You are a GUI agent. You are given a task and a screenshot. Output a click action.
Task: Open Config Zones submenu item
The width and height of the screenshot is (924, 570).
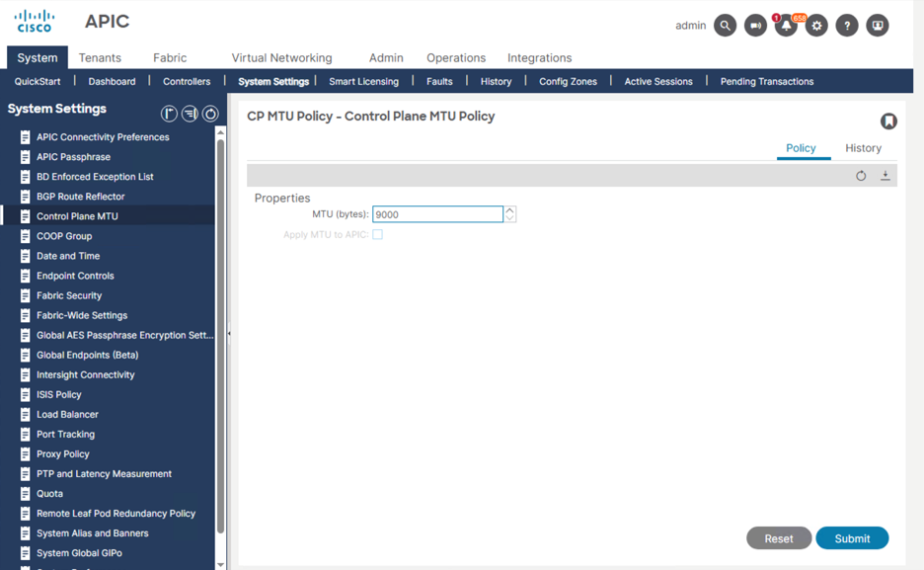click(568, 81)
